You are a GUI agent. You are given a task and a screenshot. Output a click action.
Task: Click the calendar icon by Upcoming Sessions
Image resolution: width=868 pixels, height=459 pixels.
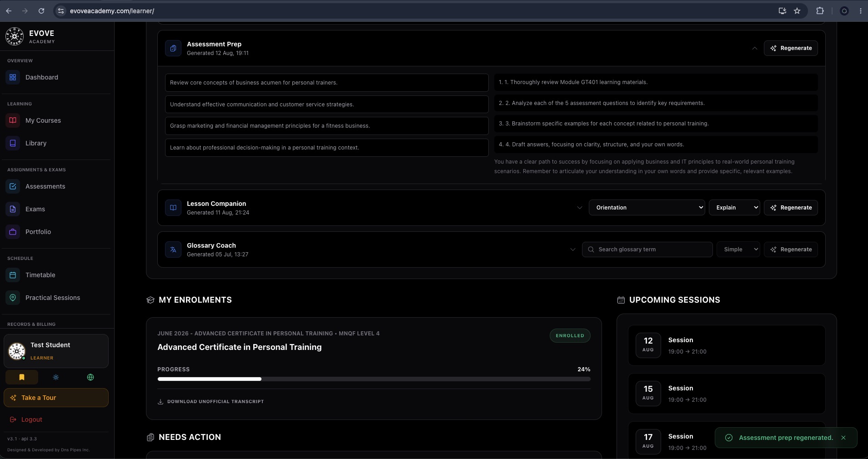coord(621,300)
